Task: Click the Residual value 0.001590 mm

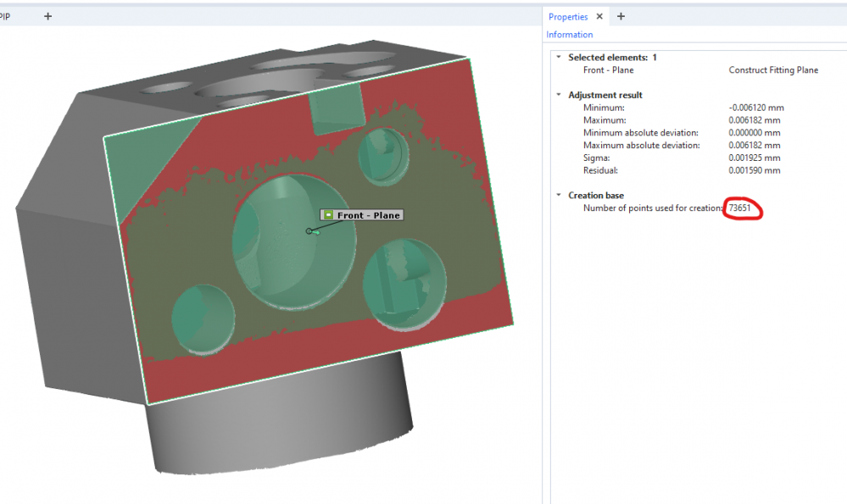Action: [755, 170]
